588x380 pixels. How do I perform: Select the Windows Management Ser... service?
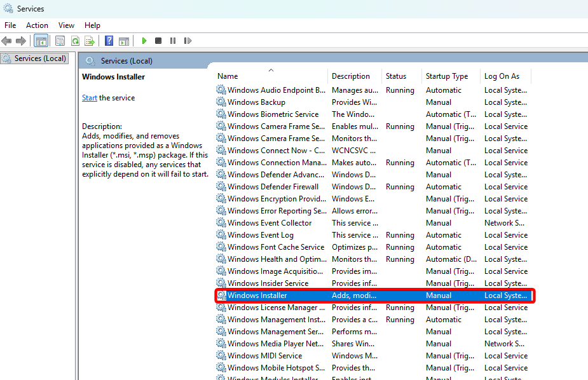pos(374,331)
